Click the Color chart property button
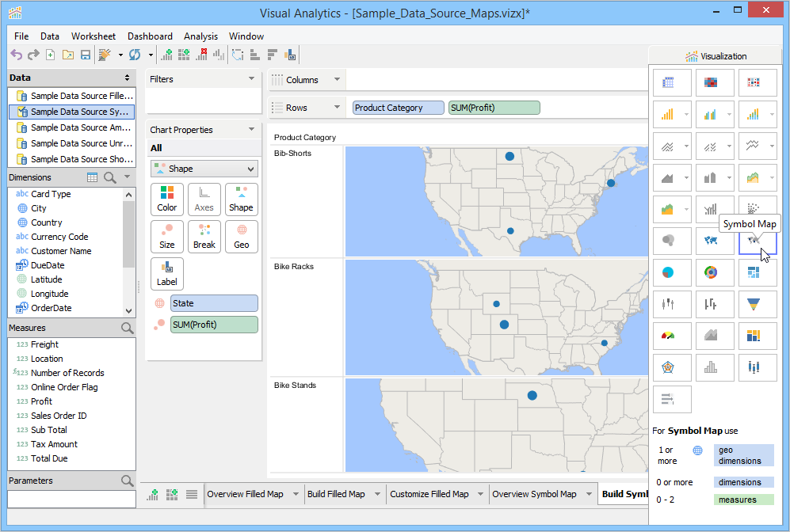The image size is (790, 532). (167, 199)
